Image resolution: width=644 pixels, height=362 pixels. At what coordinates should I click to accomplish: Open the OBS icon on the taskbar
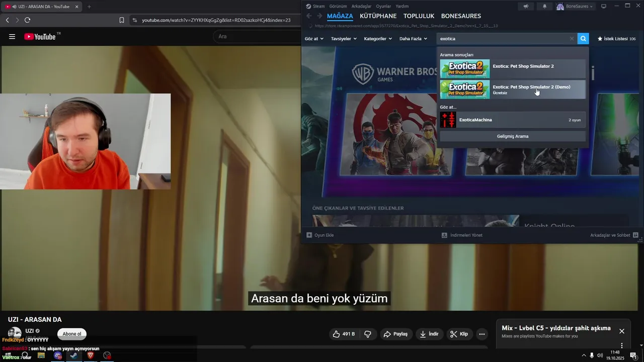pos(107,355)
